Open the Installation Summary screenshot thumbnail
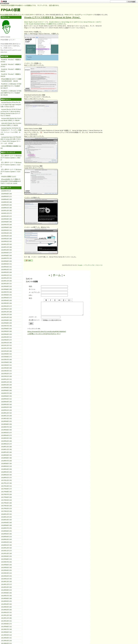The width and height of the screenshot is (138, 644). 41,182
